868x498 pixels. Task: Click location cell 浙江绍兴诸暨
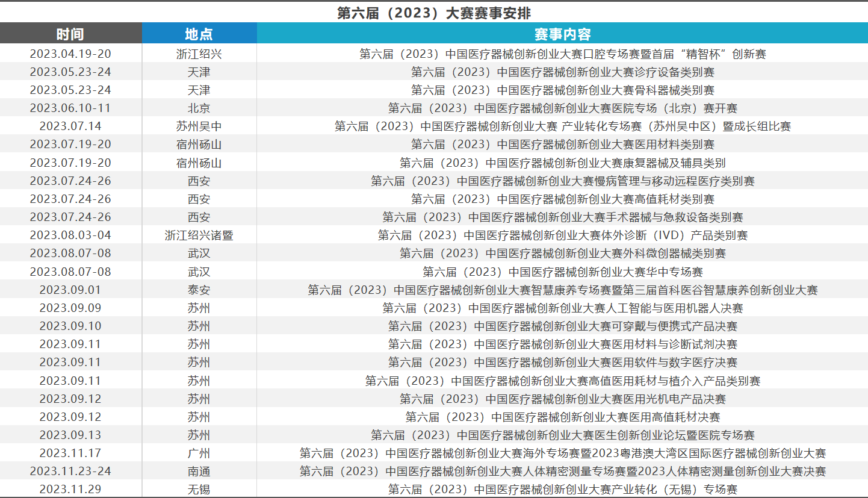[x=199, y=235]
